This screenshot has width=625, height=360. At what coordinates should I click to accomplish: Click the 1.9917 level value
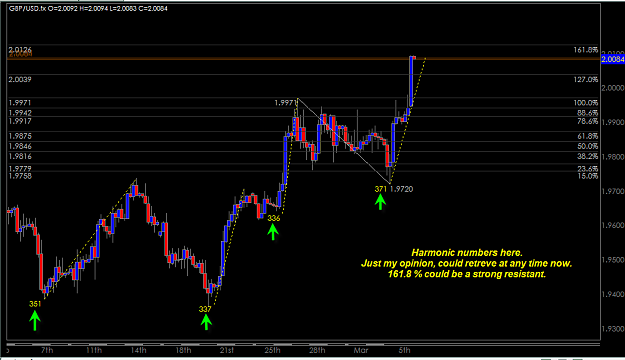(20, 121)
